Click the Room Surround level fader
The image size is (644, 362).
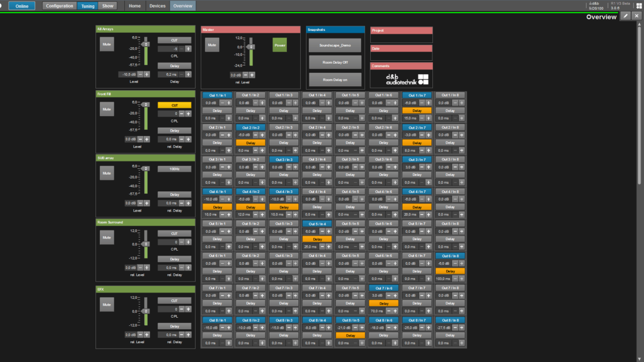(146, 244)
